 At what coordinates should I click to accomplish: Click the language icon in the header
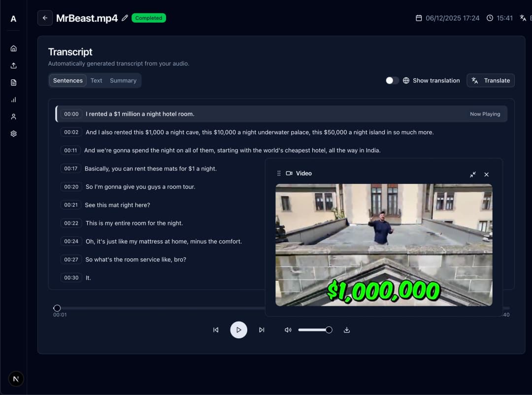pos(523,18)
